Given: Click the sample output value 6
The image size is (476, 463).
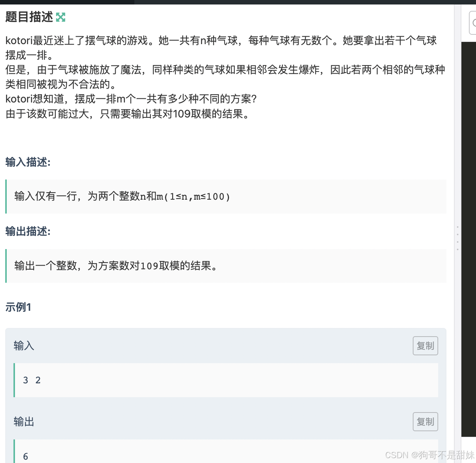Looking at the screenshot, I should point(25,456).
